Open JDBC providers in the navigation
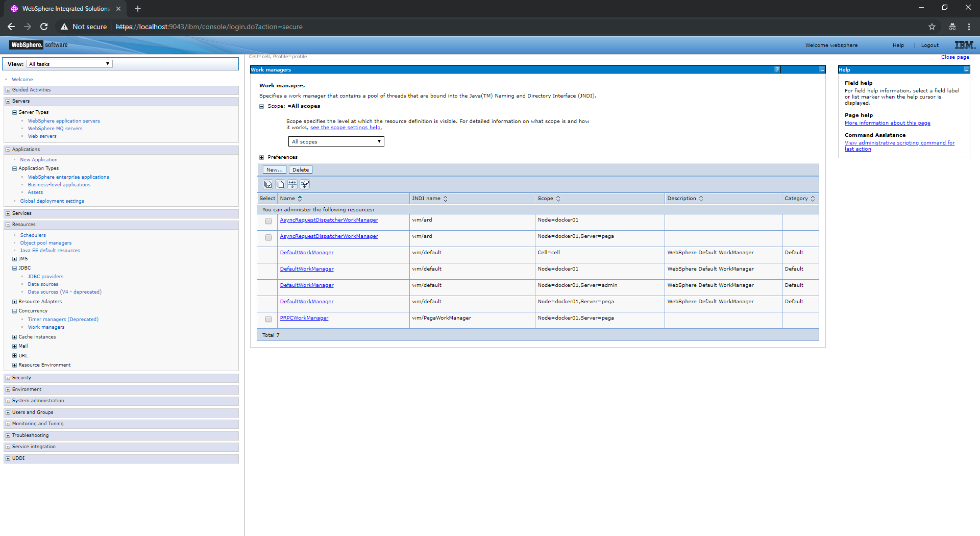The image size is (980, 536). [45, 277]
